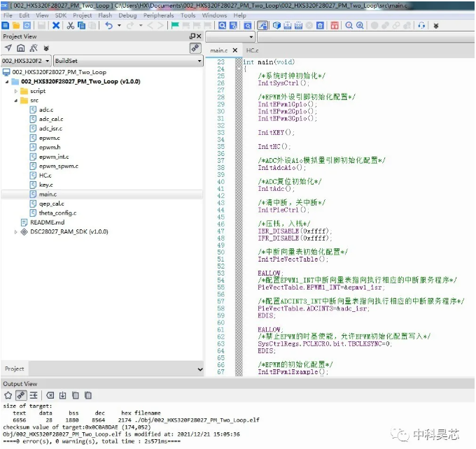Viewport: 476px width, 449px height.
Task: Click the New file icon in toolbar
Action: pos(6,25)
